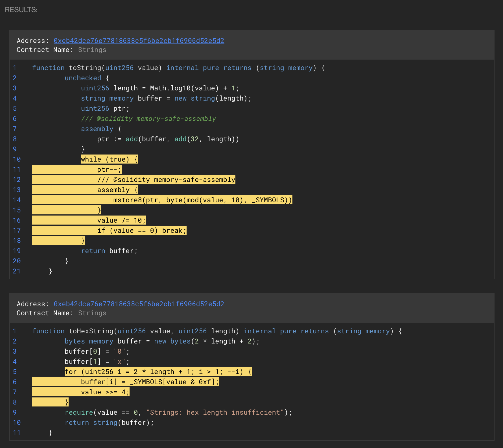This screenshot has width=503, height=448.
Task: Click the toHexString function signature line
Action: [217, 331]
